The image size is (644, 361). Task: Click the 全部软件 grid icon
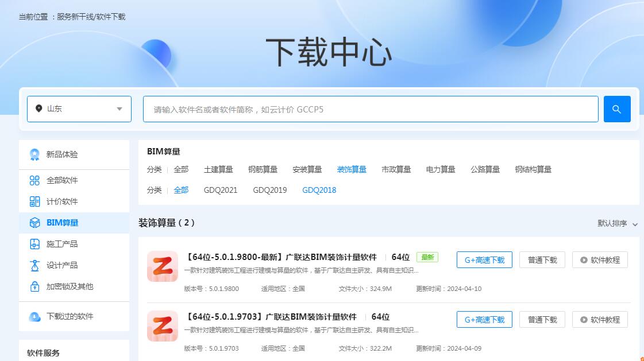34,180
